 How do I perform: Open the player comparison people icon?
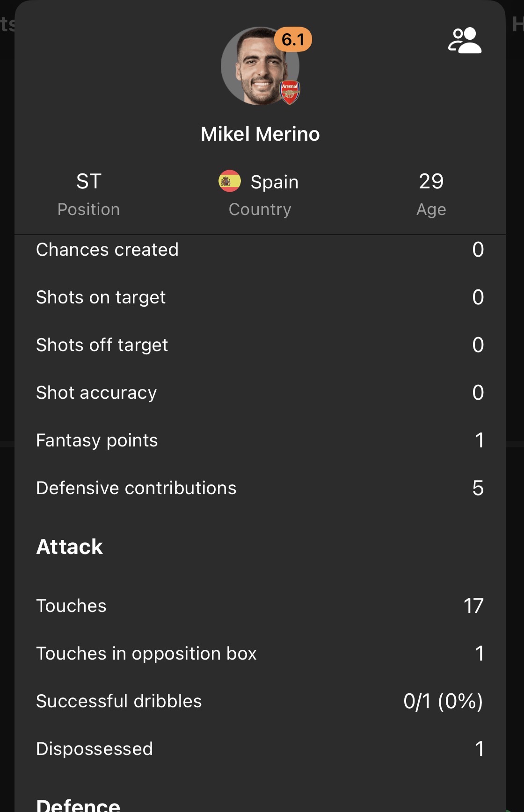tap(465, 40)
